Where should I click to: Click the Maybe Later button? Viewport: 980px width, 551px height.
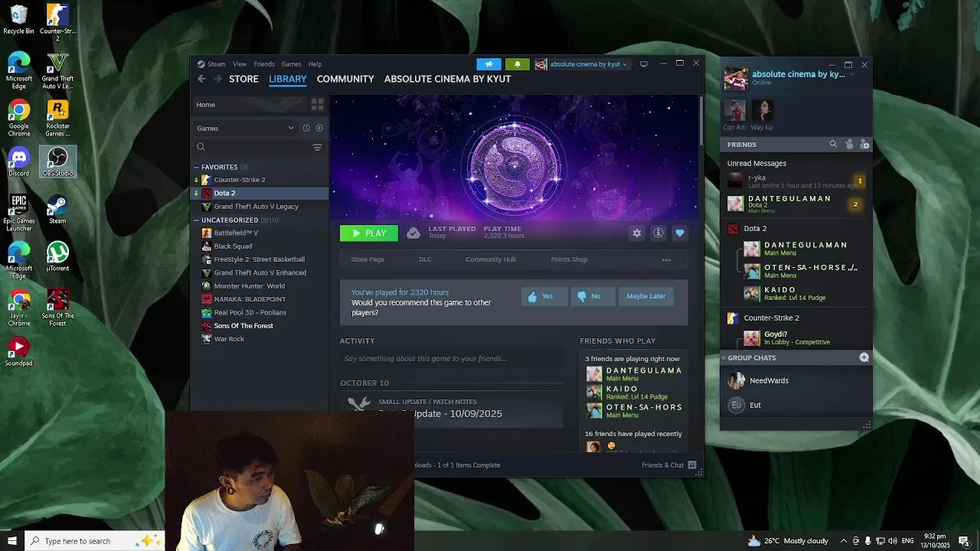[x=645, y=296]
